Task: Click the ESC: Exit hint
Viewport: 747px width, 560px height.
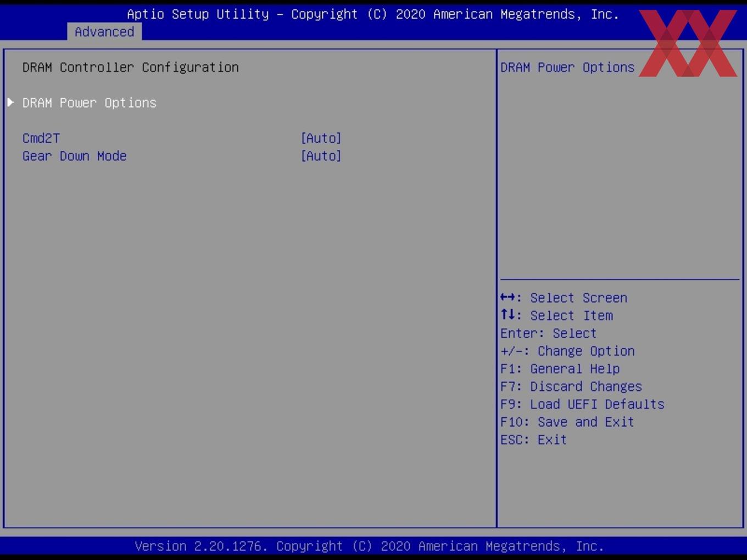Action: [533, 440]
